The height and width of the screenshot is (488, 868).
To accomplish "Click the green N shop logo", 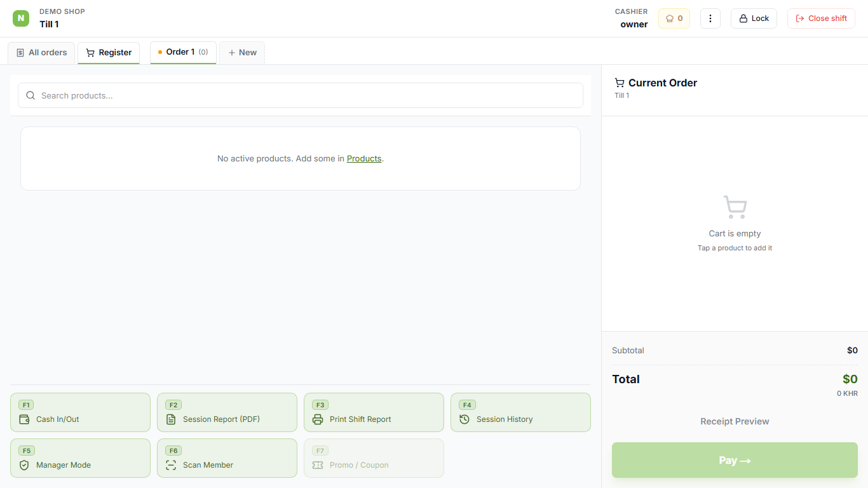I will coord(21,18).
